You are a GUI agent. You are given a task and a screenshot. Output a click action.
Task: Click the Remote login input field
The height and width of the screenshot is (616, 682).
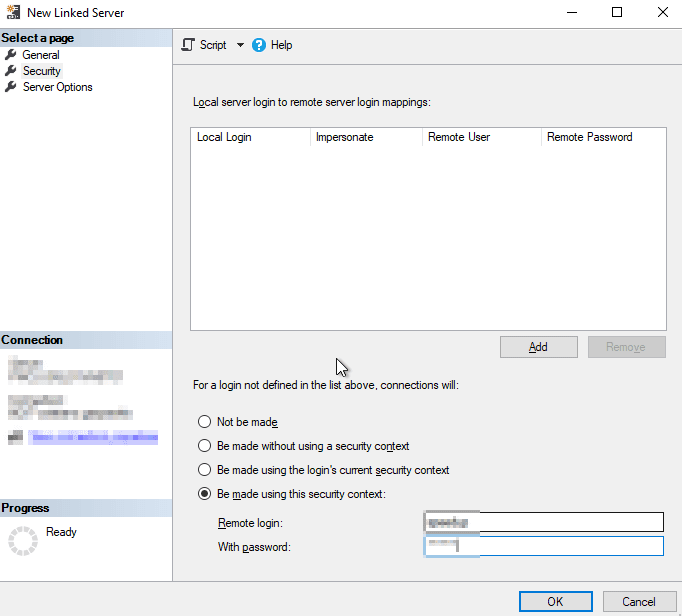(544, 522)
